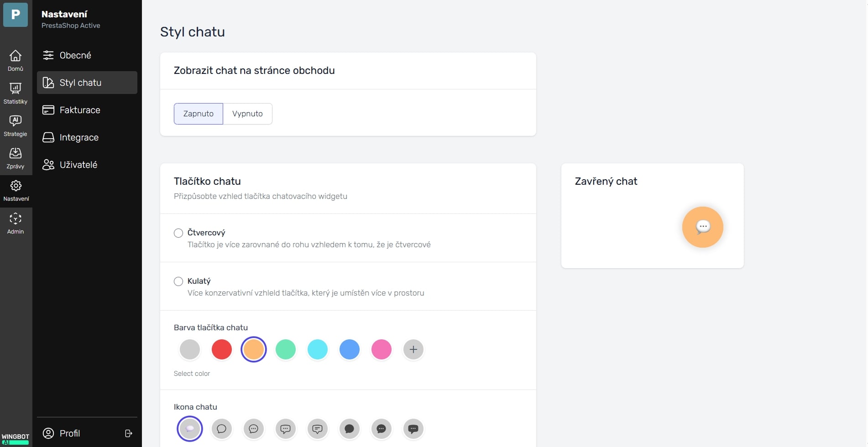Go to Integrace settings

pyautogui.click(x=79, y=137)
